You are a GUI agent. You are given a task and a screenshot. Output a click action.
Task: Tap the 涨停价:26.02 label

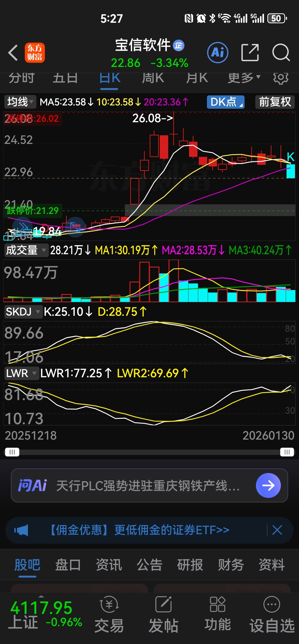pyautogui.click(x=33, y=118)
